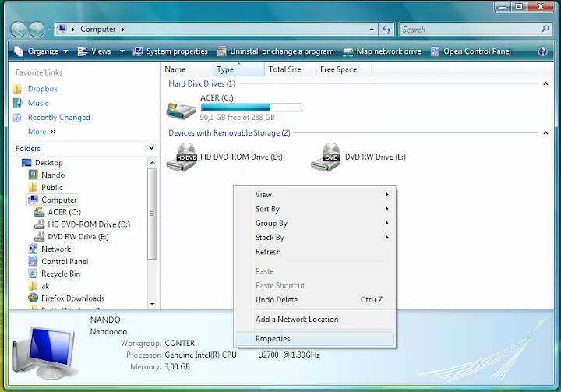Viewport: 561px width, 392px height.
Task: Collapse the Folders pane chevron
Action: pyautogui.click(x=151, y=148)
